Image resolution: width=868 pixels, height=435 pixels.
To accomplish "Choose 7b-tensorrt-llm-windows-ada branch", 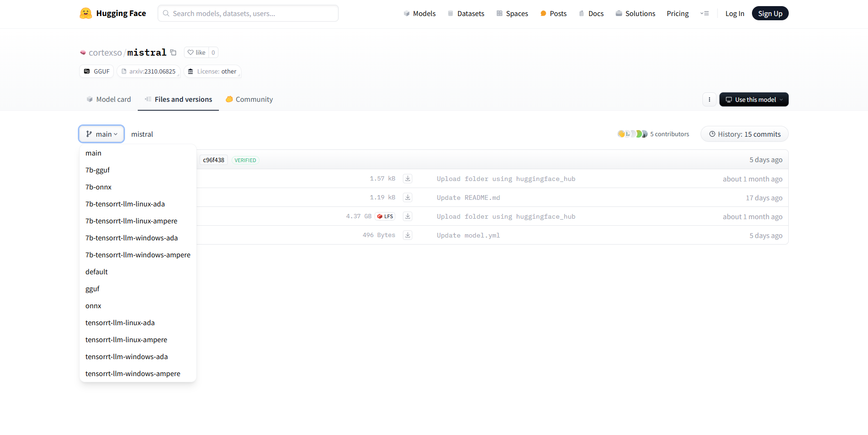I will (x=138, y=238).
